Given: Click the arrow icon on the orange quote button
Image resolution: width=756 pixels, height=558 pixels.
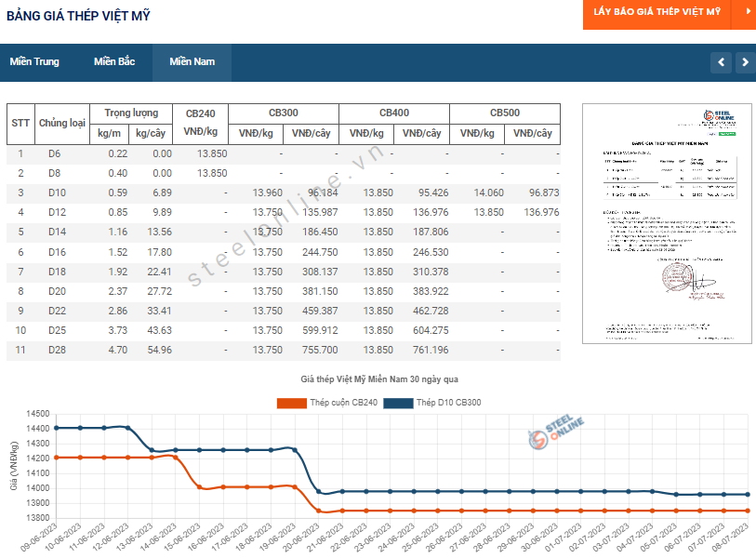Looking at the screenshot, I should tap(747, 11).
